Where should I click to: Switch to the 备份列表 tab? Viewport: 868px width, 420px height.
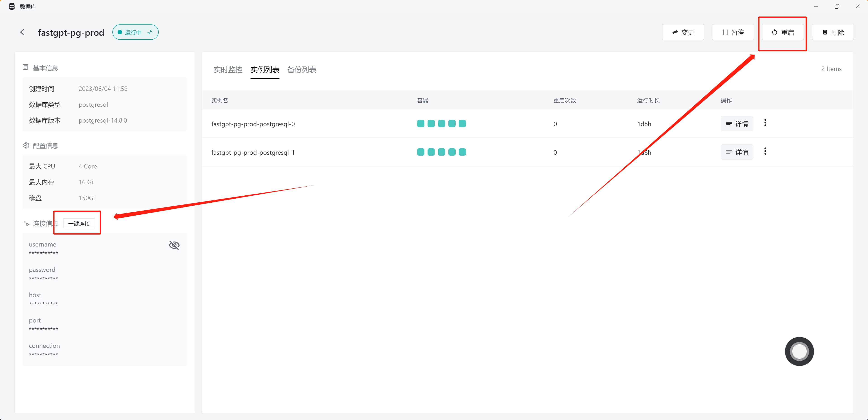[302, 70]
